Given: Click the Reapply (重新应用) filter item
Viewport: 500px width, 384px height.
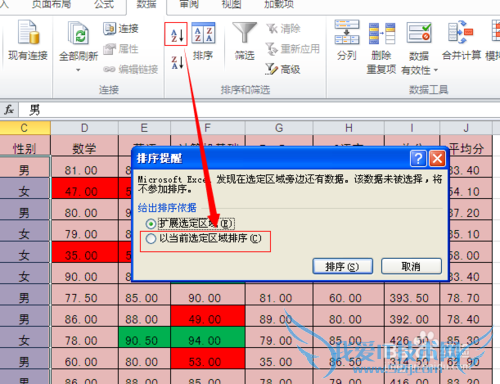Looking at the screenshot, I should pyautogui.click(x=292, y=49).
